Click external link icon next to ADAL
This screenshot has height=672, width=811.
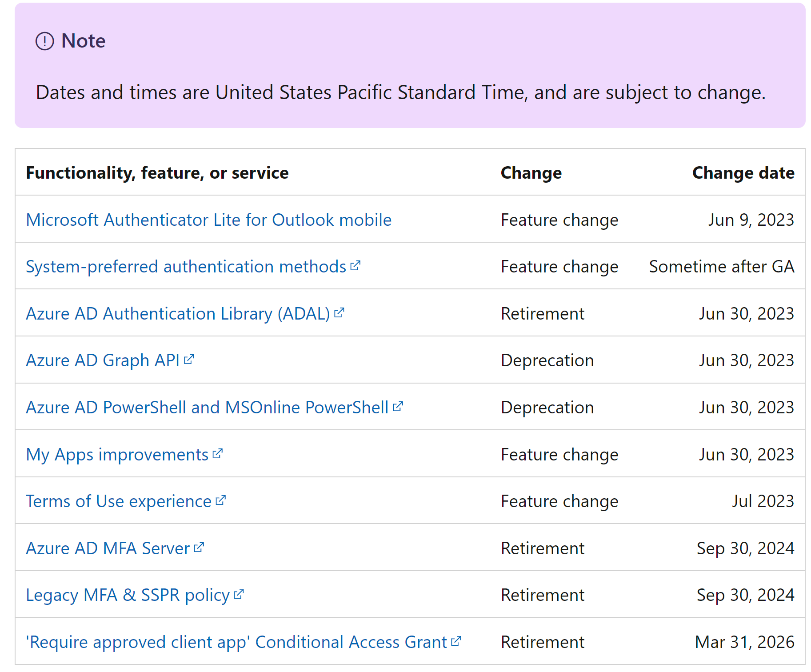[x=339, y=313]
